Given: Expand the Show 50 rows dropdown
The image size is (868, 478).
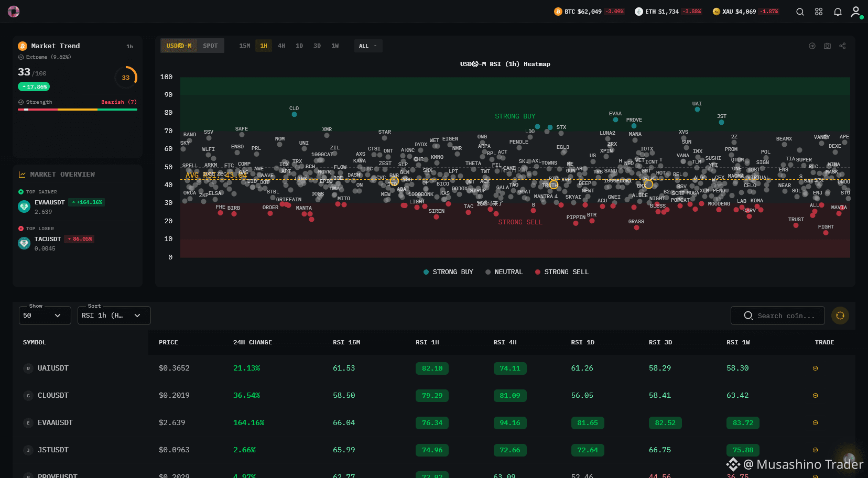Looking at the screenshot, I should coord(45,316).
